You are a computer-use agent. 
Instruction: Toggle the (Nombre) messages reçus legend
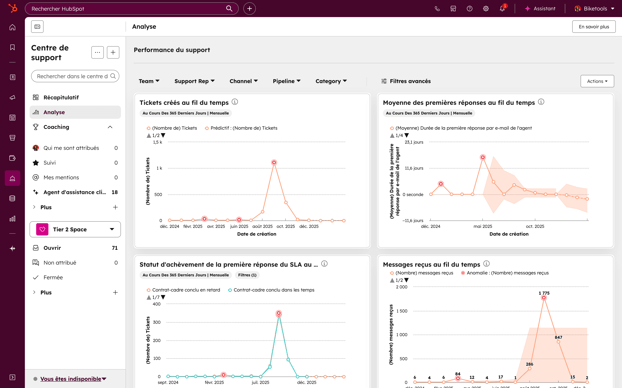click(x=421, y=273)
